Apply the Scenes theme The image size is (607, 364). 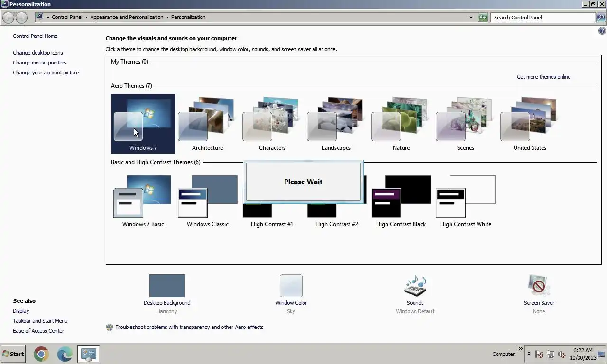(465, 123)
